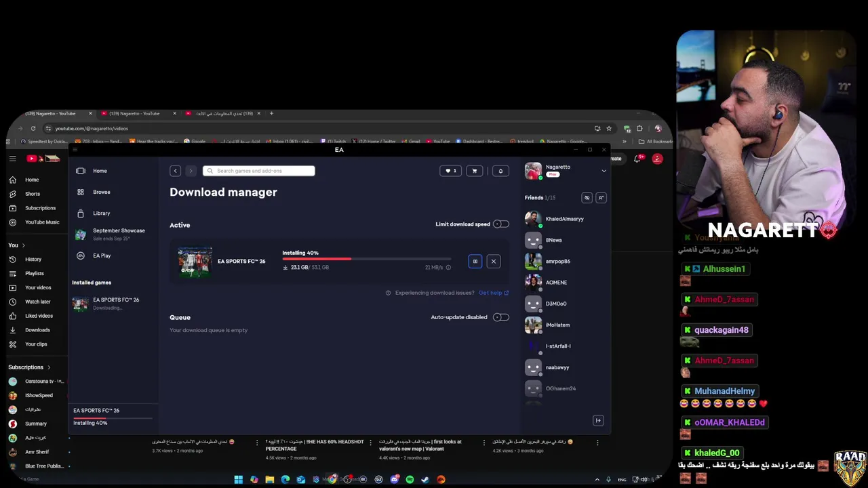Open Steam from the taskbar

point(425,479)
